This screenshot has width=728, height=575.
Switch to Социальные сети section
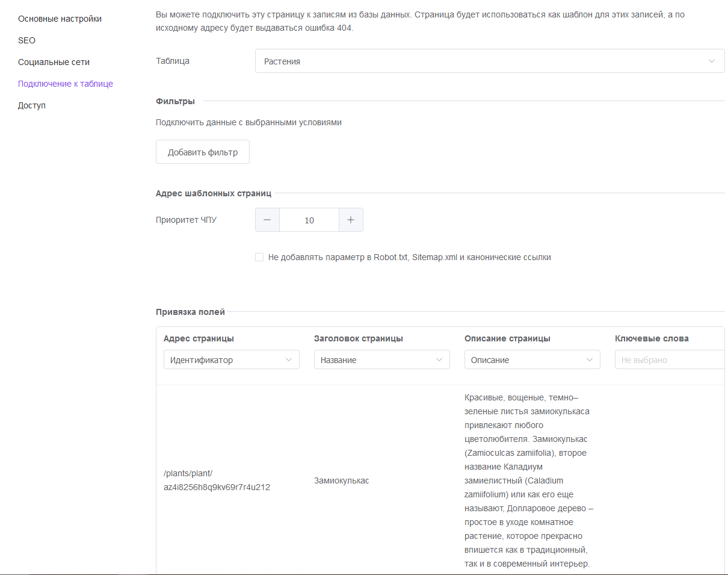tap(54, 62)
